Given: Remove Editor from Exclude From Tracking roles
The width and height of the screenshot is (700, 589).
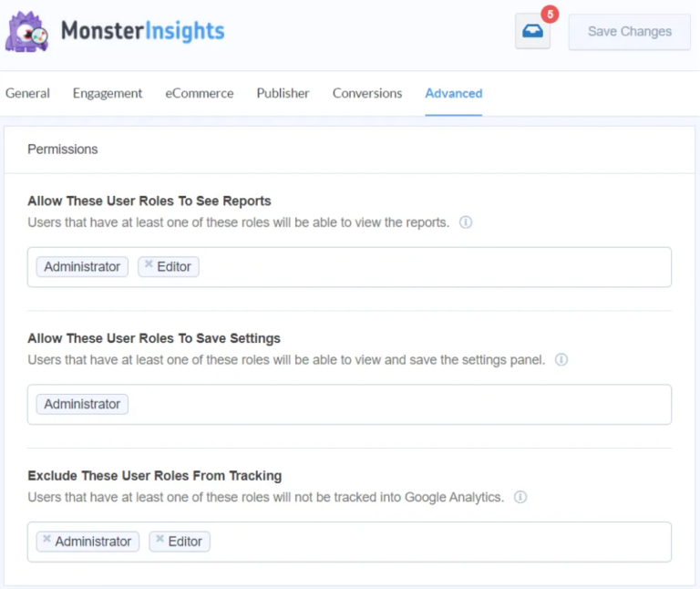Looking at the screenshot, I should pyautogui.click(x=160, y=539).
